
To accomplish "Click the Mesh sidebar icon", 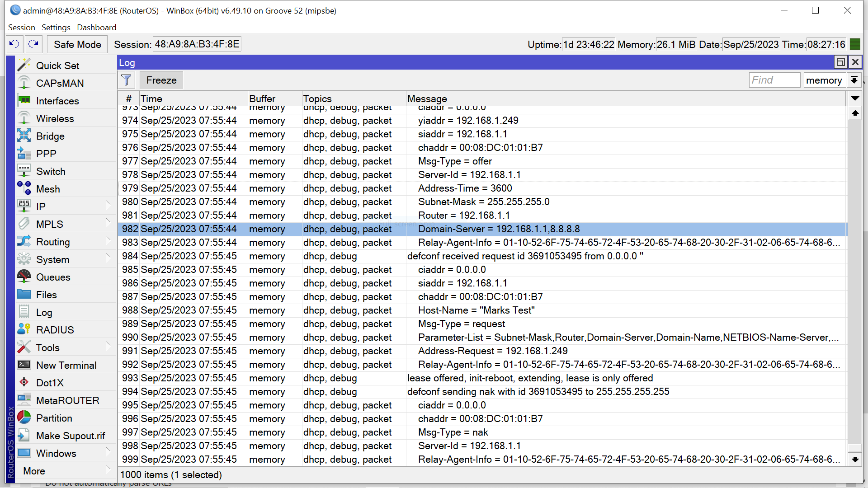I will (24, 189).
